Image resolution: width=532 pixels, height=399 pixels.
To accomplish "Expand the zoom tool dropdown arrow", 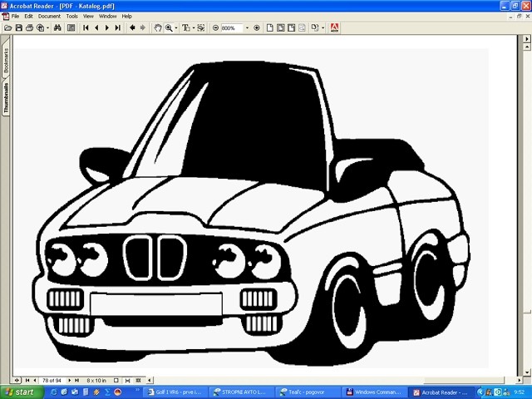I will click(x=175, y=27).
